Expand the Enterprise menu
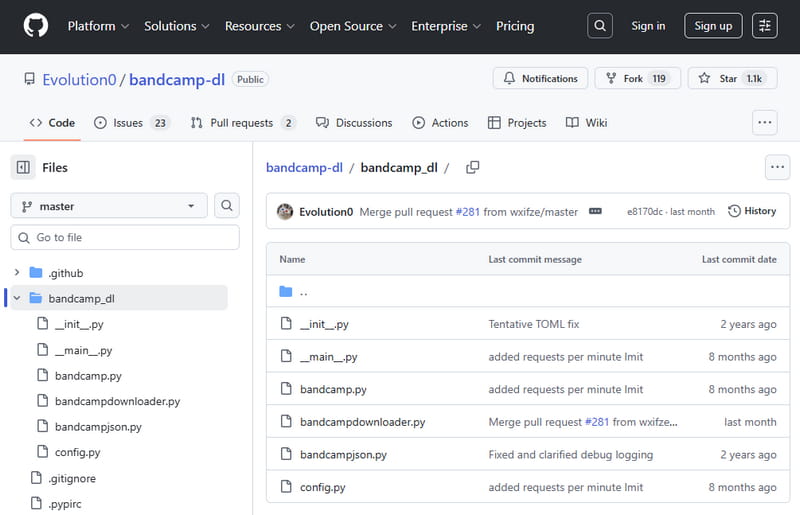 446,26
